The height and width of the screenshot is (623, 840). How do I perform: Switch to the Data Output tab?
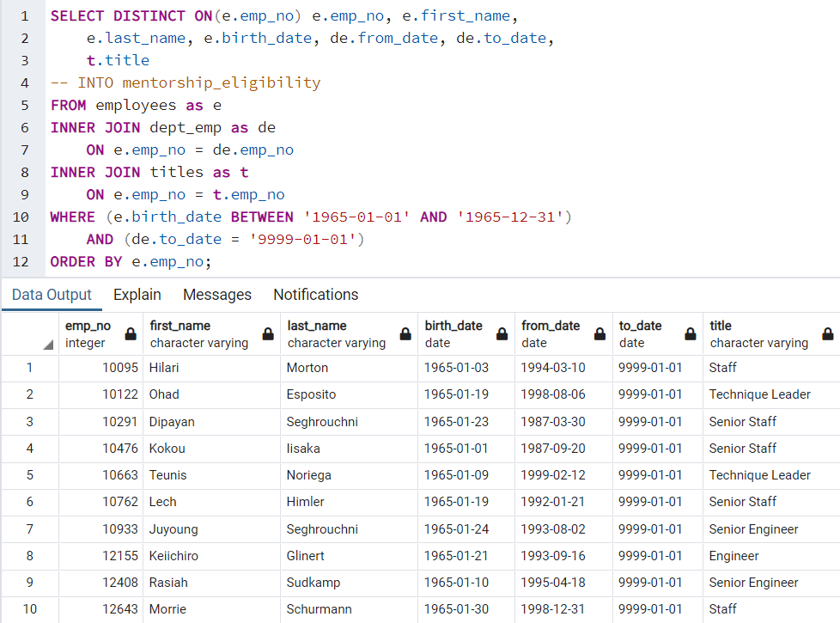(52, 295)
